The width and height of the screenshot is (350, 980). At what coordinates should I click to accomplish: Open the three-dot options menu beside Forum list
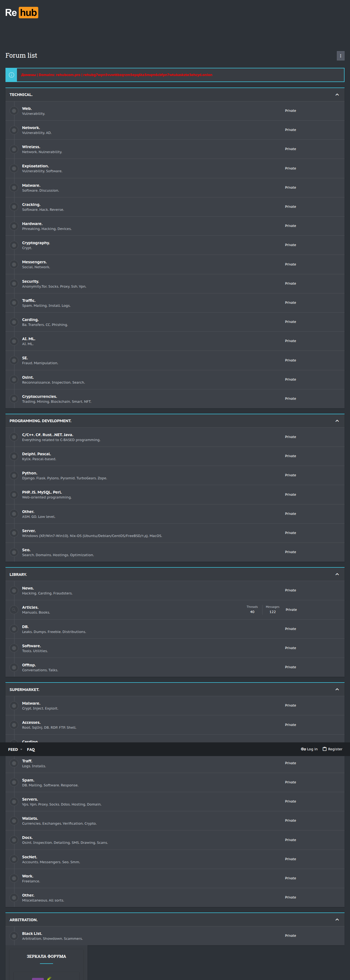[340, 56]
